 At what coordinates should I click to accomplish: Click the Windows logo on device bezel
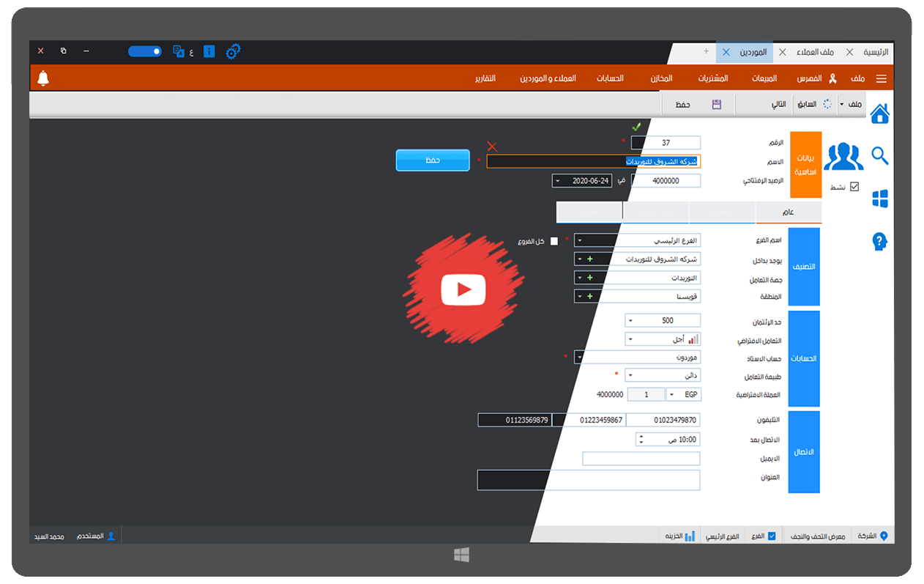461,555
